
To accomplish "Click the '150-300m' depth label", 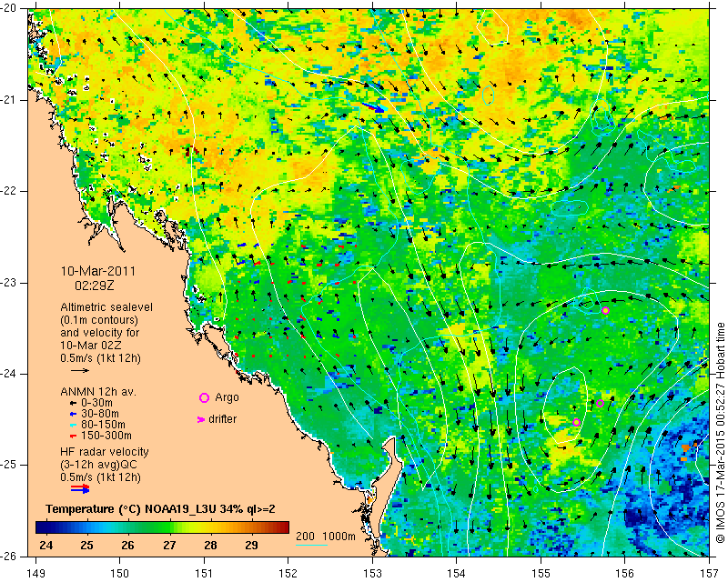I will point(106,436).
